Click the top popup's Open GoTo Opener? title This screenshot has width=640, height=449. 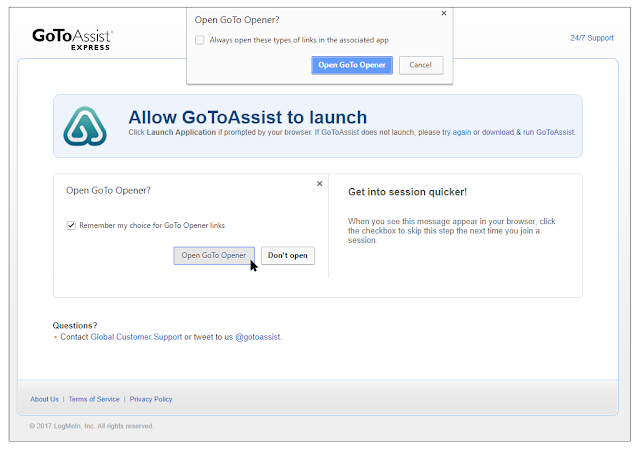[x=237, y=20]
